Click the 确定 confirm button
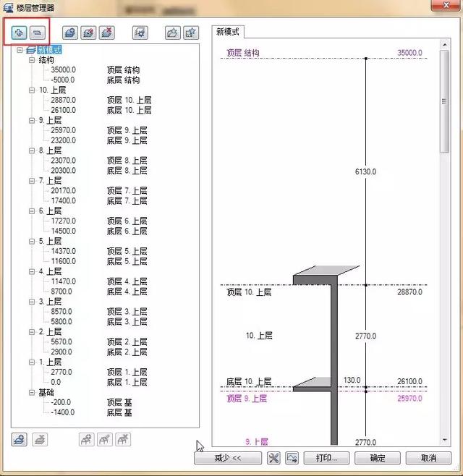The height and width of the screenshot is (476, 463). click(x=378, y=458)
